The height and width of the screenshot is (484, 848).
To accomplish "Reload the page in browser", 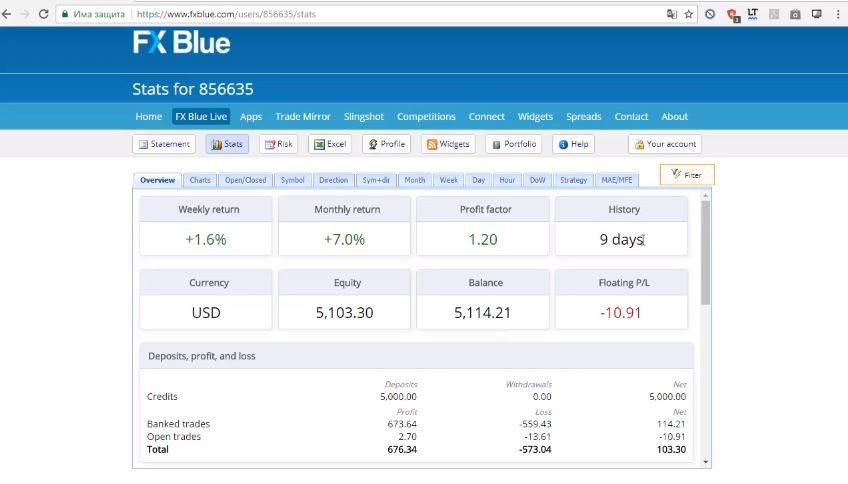I will (x=43, y=15).
